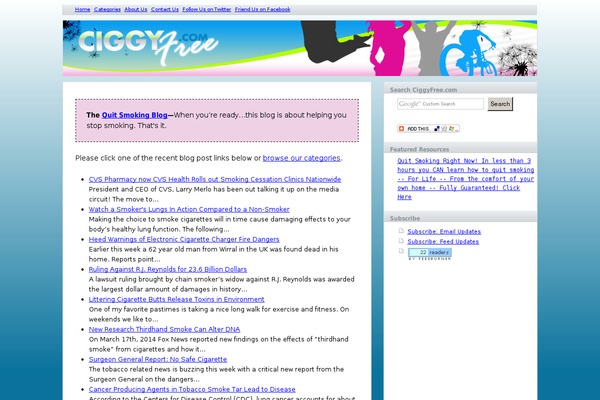Screen dimensions: 600x400
Task: Select excerpt about 62 year old man from Wirral
Action: tap(214, 254)
